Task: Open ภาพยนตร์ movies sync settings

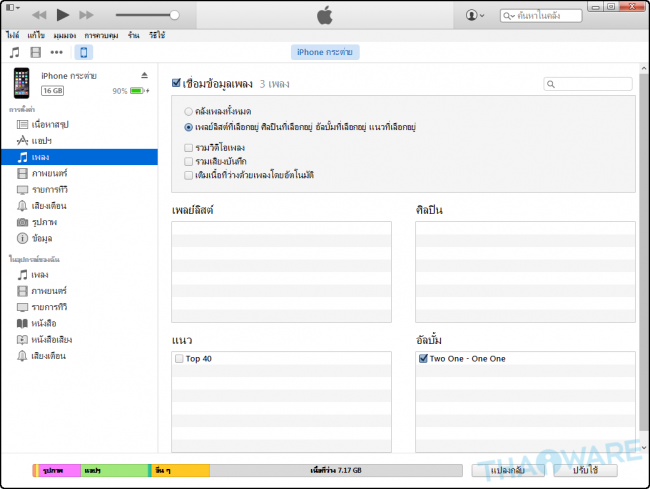Action: [x=79, y=173]
